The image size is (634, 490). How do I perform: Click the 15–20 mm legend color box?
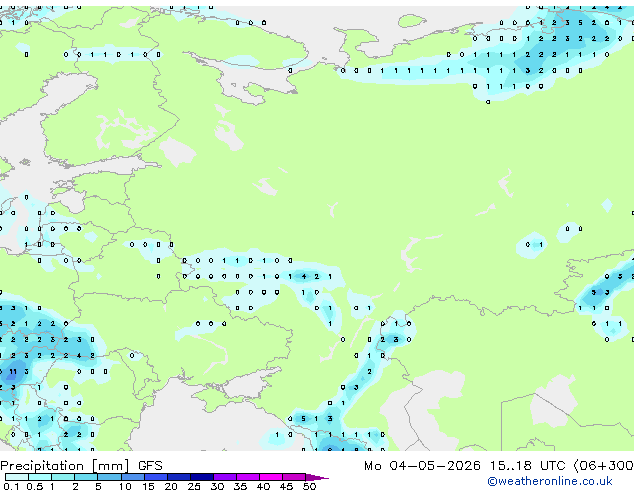156,477
